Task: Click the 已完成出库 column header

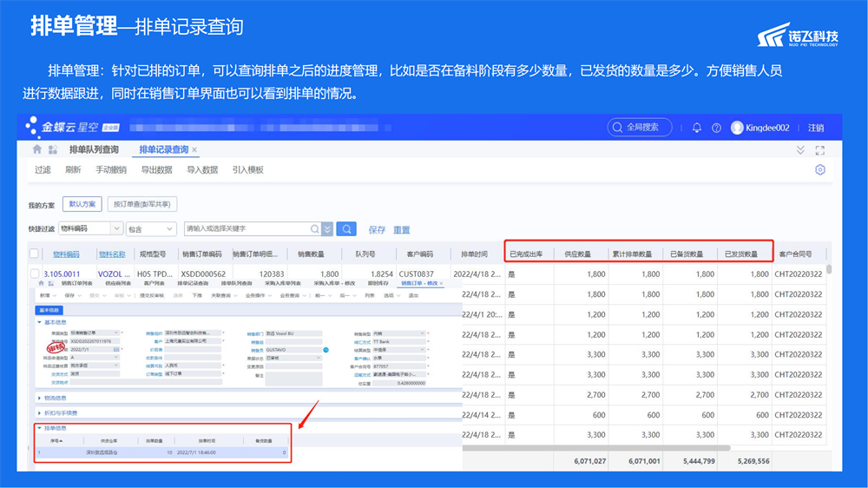Action: 527,254
